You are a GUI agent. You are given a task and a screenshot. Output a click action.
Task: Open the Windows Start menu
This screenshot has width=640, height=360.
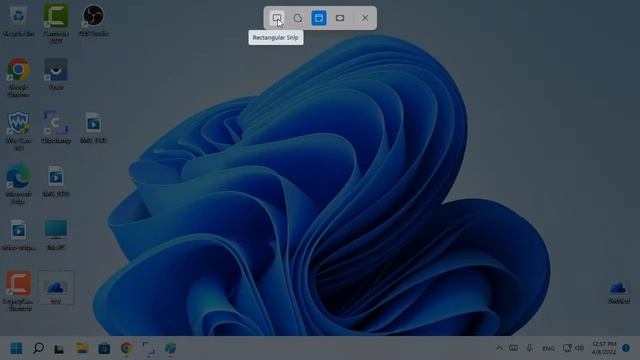click(x=16, y=348)
